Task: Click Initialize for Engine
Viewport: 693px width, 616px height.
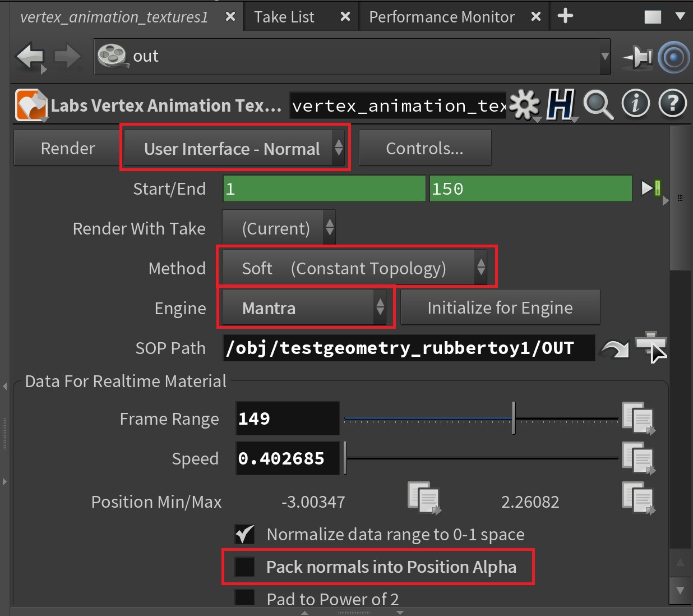Action: point(500,307)
